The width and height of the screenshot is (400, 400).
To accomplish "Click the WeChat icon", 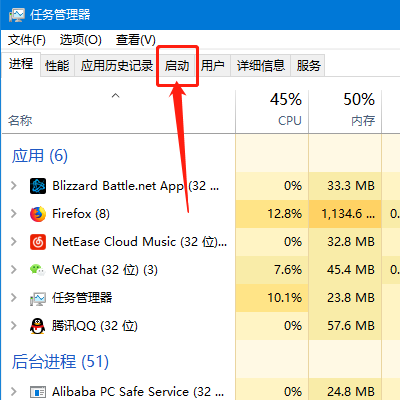I will click(38, 270).
